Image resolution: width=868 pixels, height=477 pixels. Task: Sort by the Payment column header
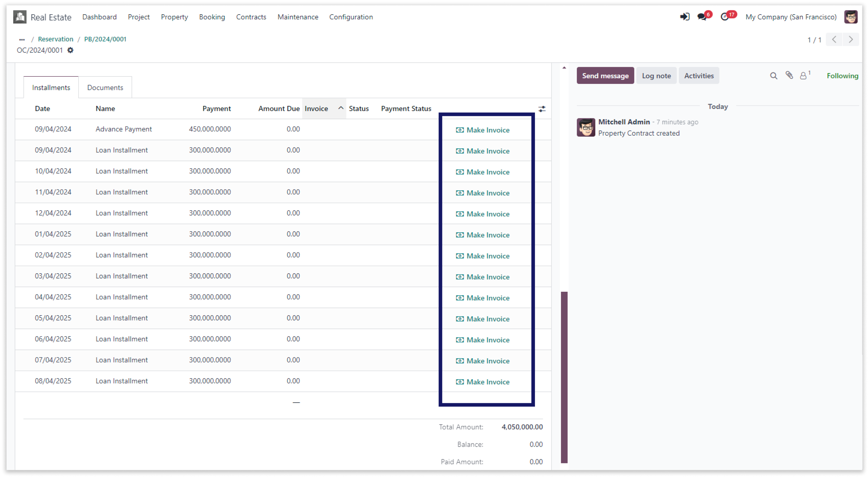(216, 108)
